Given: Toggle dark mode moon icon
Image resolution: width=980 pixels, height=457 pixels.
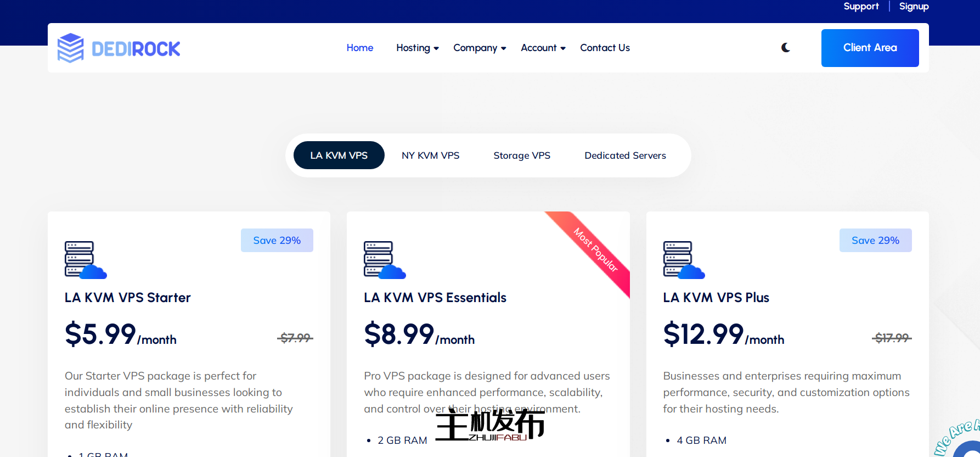Looking at the screenshot, I should point(786,48).
